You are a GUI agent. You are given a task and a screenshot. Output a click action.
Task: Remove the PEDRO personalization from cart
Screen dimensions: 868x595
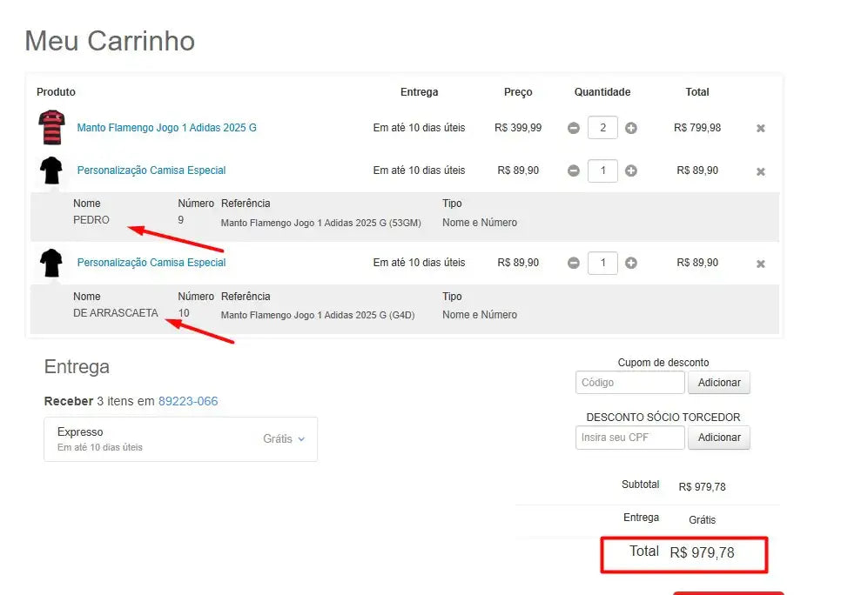point(760,171)
